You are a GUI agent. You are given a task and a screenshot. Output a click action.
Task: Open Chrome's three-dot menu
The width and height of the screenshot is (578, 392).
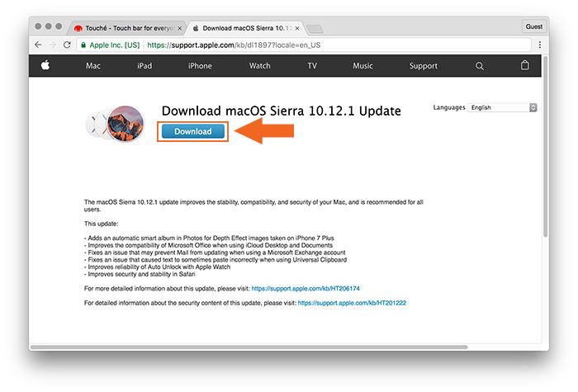pos(540,45)
